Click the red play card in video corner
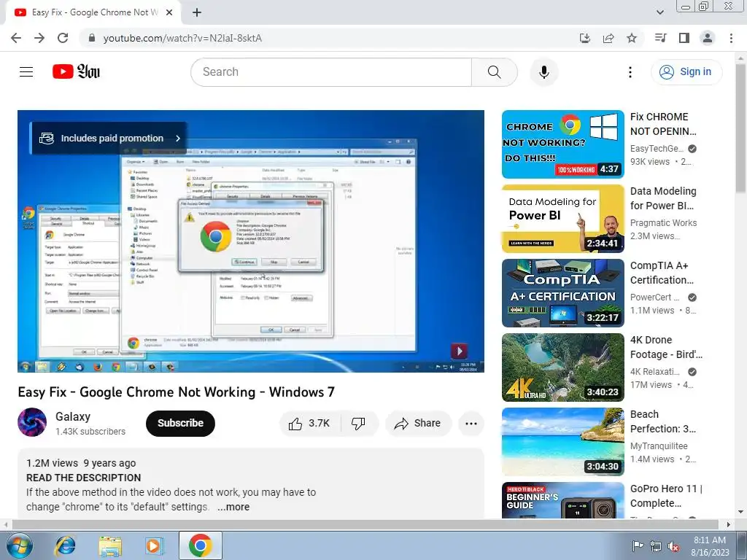 coord(459,351)
